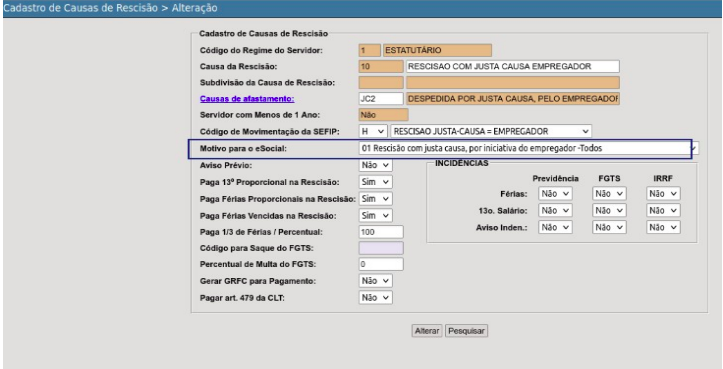723x369 pixels.
Task: Click the Código para Saque do FGTS field
Action: tap(381, 248)
